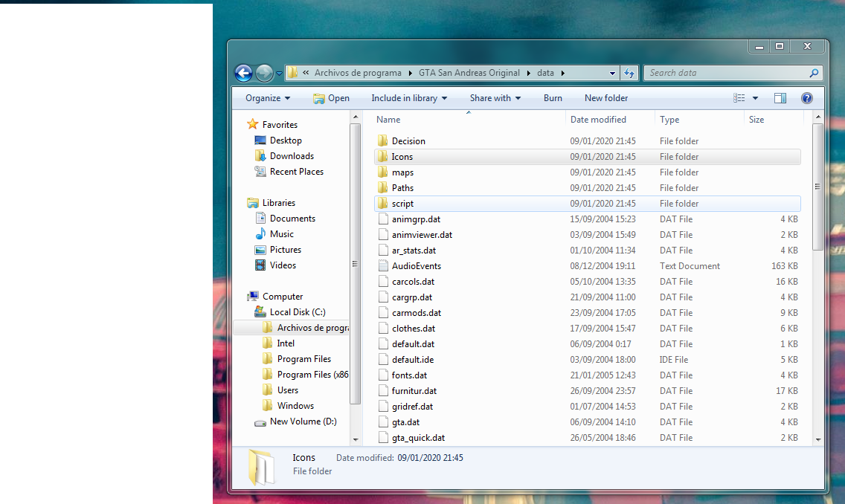This screenshot has height=504, width=845.
Task: Open the Music library
Action: 281,233
